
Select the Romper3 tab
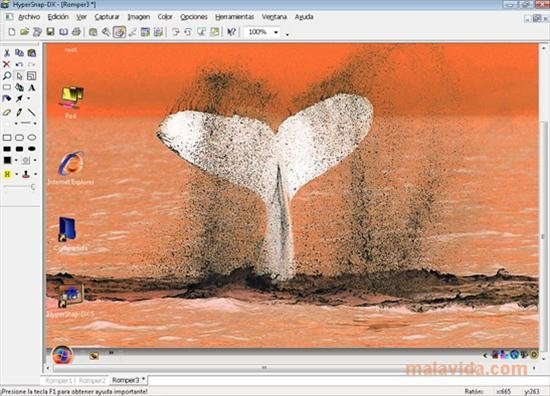128,380
